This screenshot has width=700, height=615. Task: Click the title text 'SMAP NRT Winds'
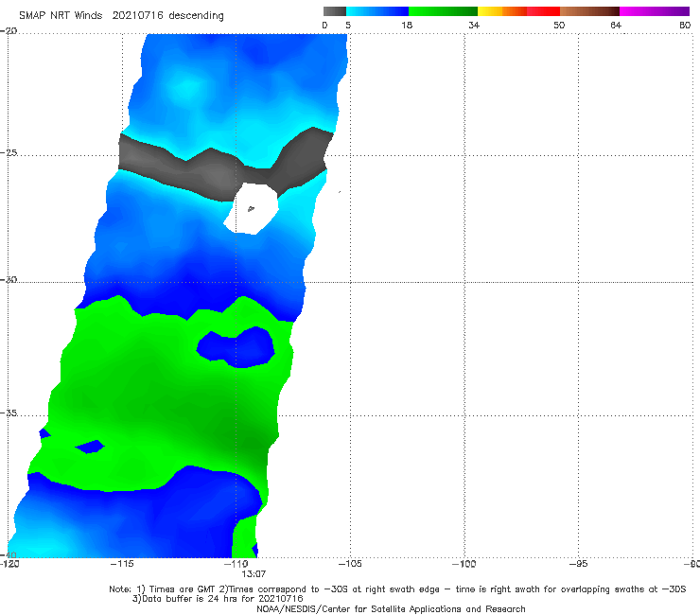[x=61, y=16]
